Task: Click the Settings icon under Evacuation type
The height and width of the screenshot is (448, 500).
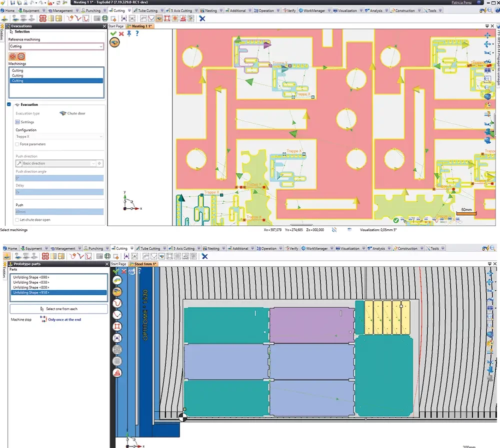Action: [x=18, y=122]
